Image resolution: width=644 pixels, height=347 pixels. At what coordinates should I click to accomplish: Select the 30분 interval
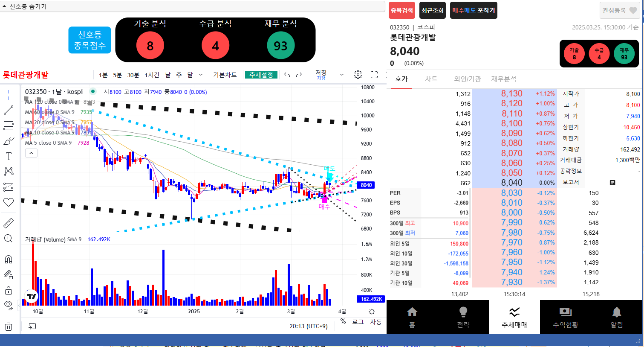(133, 75)
